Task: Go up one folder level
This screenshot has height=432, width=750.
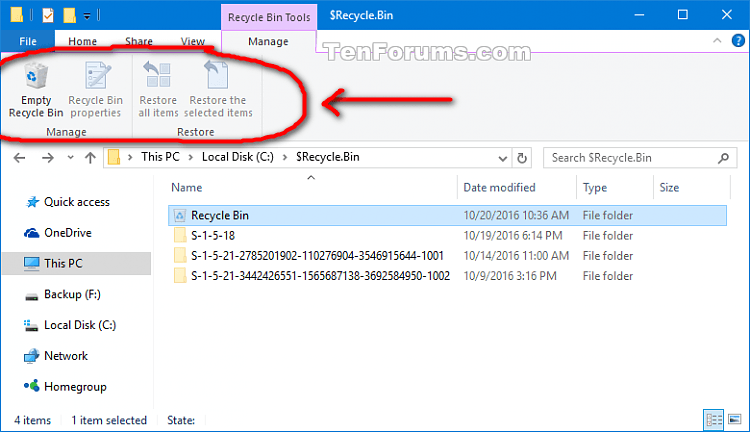Action: [90, 157]
